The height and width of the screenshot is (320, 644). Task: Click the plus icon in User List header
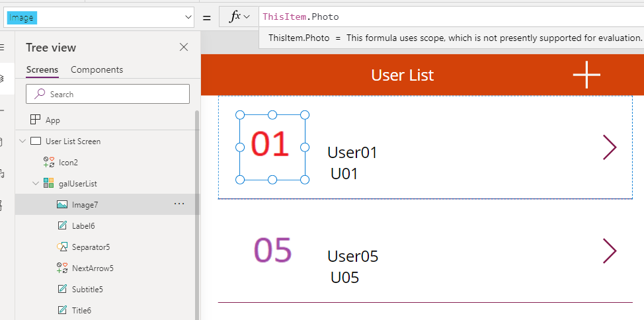[586, 75]
